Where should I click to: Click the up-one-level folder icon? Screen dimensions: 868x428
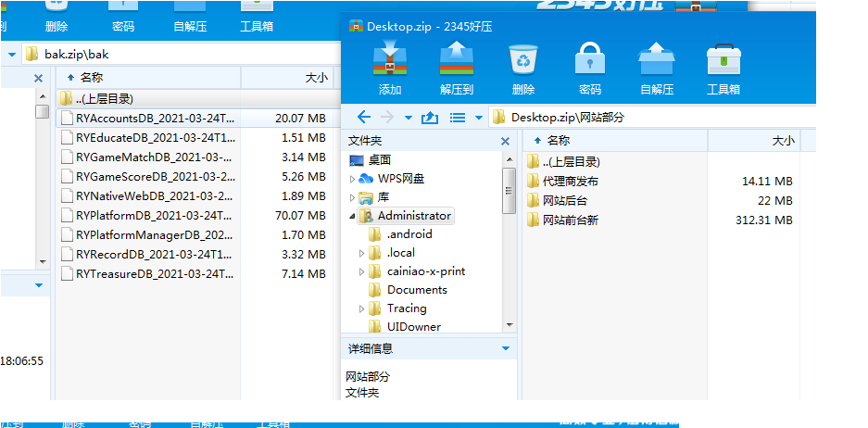[430, 117]
